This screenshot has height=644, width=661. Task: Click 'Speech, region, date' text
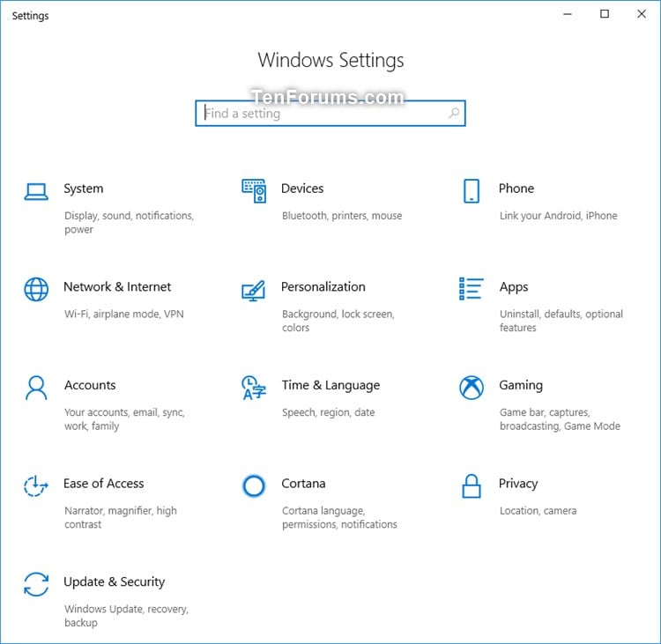pos(329,412)
